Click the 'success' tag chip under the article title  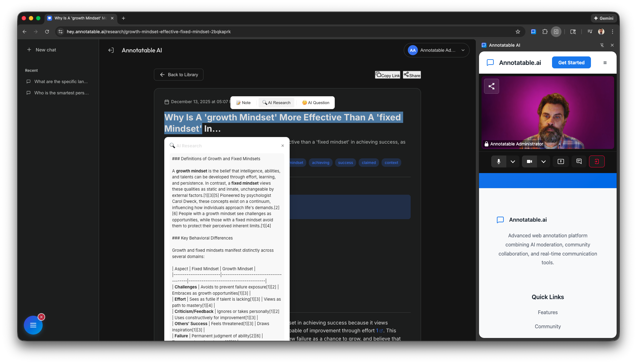click(345, 162)
